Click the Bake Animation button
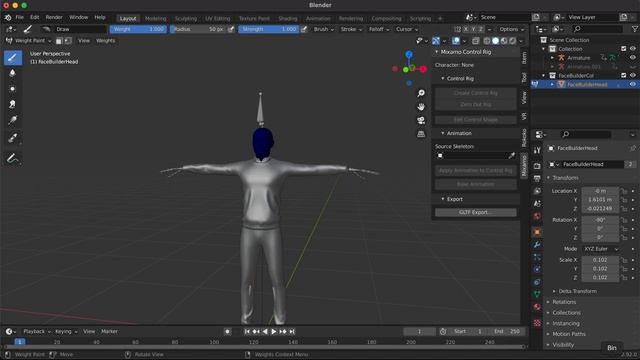The image size is (640, 360). click(x=476, y=184)
